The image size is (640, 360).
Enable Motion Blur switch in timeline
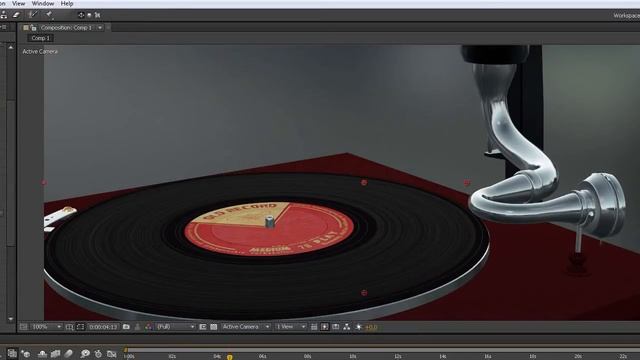pos(68,354)
